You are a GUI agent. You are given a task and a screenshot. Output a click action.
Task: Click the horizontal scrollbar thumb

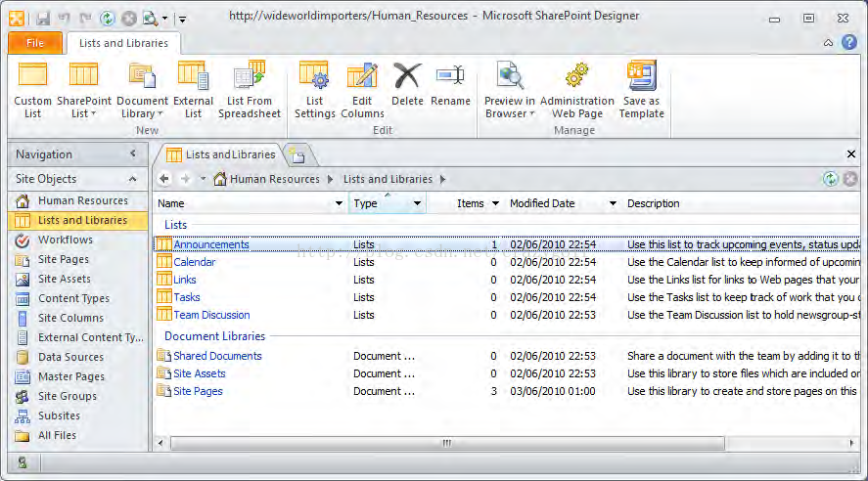point(447,443)
